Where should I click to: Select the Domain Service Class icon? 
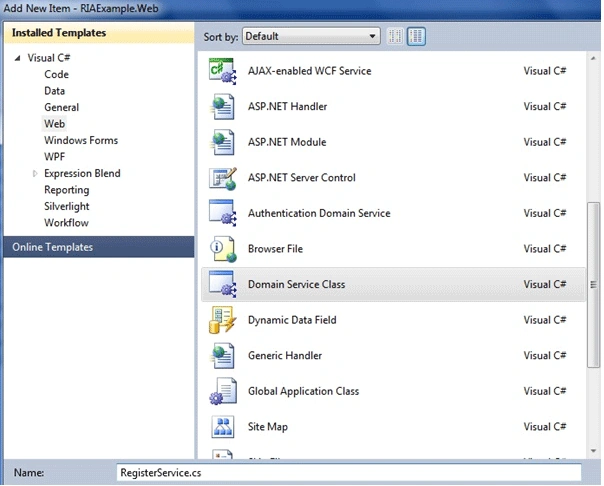click(222, 284)
